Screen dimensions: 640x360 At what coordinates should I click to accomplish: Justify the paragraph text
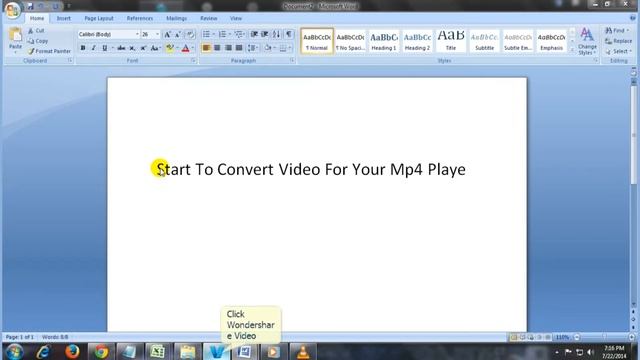coord(239,48)
